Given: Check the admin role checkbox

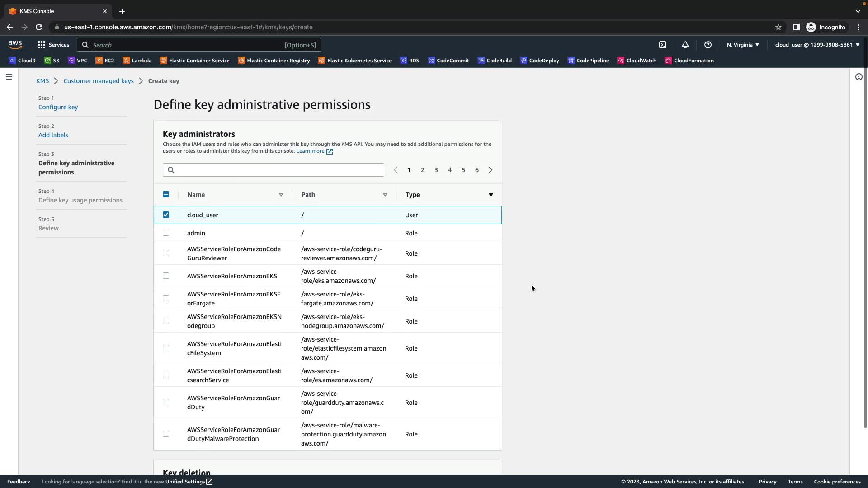Looking at the screenshot, I should point(166,233).
